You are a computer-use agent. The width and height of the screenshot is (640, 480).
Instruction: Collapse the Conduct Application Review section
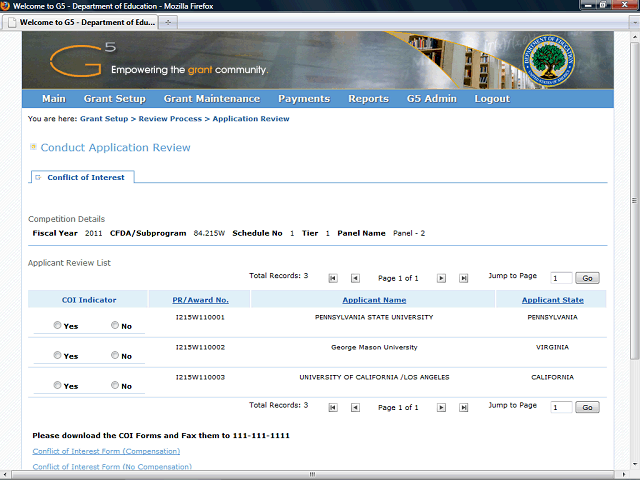(x=33, y=147)
